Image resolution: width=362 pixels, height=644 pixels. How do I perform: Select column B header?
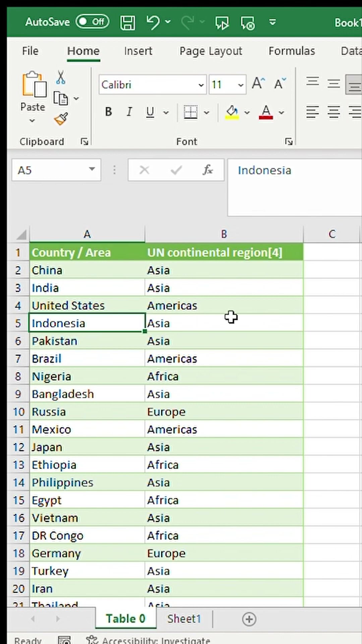(224, 234)
